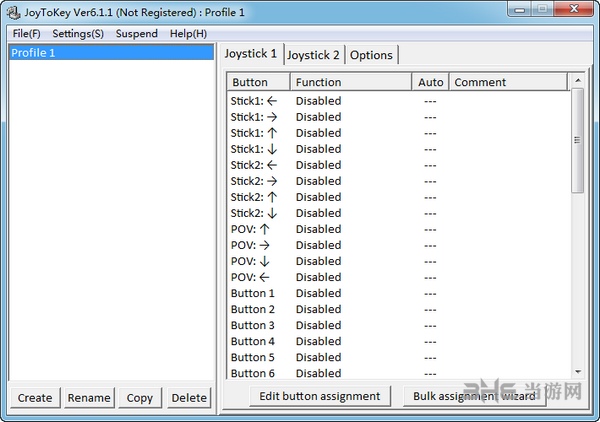Select the Button 6 row
Image resolution: width=600 pixels, height=422 pixels.
click(x=398, y=373)
